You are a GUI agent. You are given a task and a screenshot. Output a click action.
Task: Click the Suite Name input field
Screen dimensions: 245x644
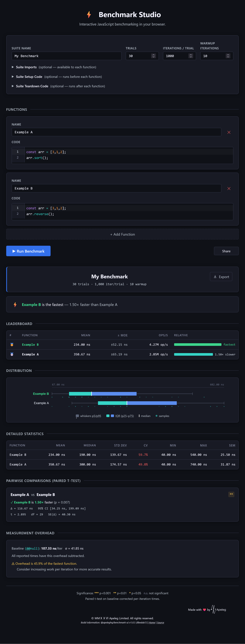pos(66,56)
